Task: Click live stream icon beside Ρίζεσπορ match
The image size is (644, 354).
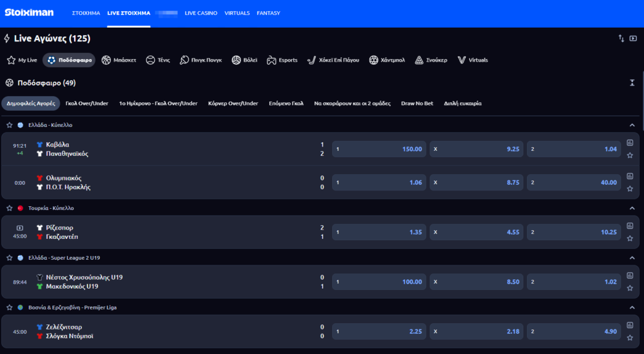Action: (x=19, y=228)
